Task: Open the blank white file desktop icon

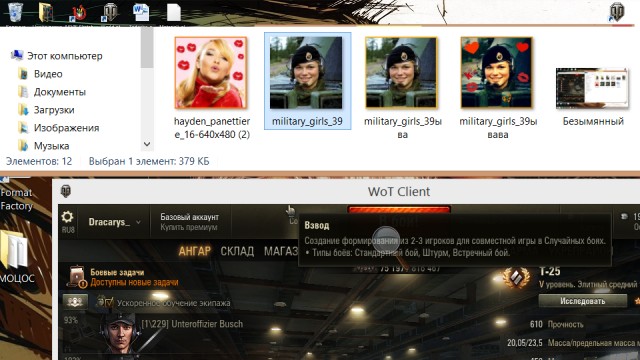Action: click(x=173, y=12)
